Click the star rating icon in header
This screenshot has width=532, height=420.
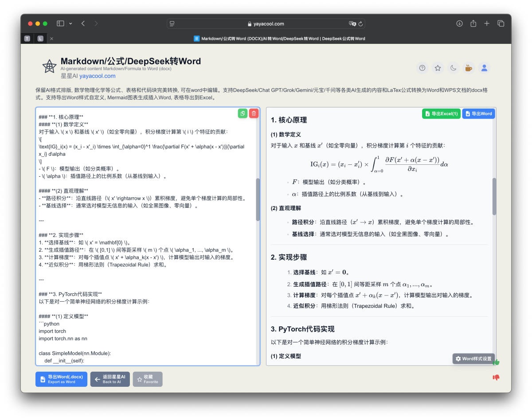pyautogui.click(x=438, y=68)
